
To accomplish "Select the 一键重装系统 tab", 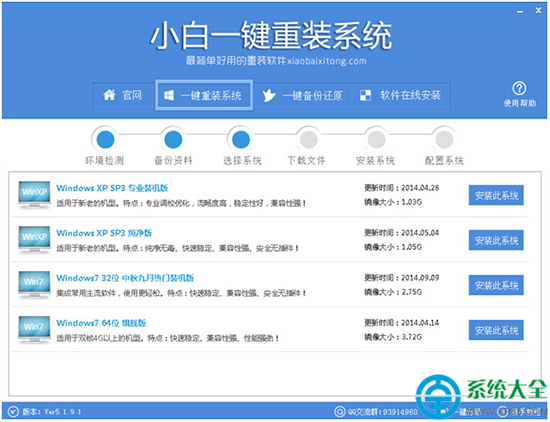I will [204, 95].
